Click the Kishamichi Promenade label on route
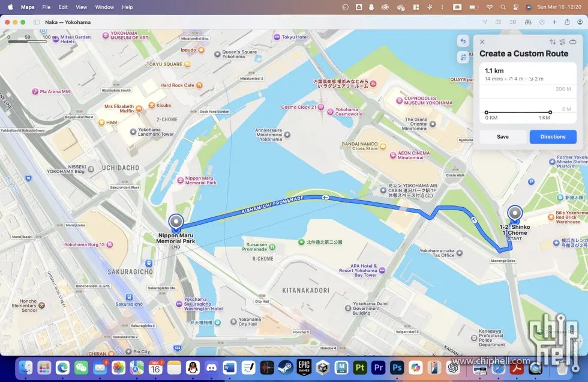588x382 pixels. tap(272, 204)
